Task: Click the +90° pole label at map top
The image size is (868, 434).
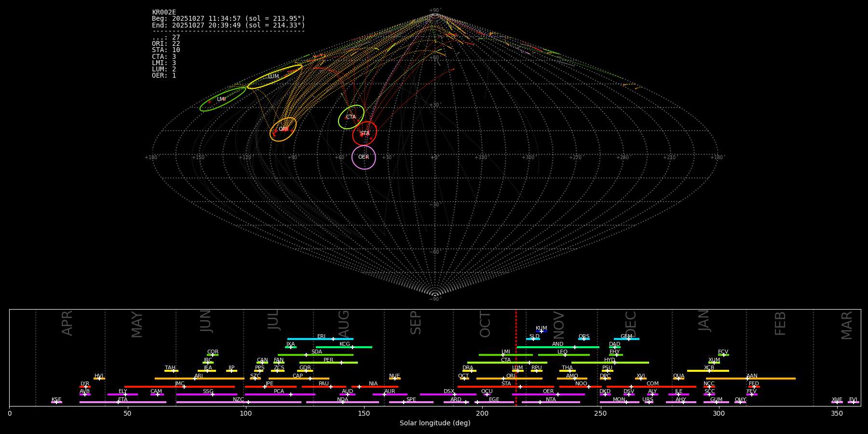Action: [434, 11]
